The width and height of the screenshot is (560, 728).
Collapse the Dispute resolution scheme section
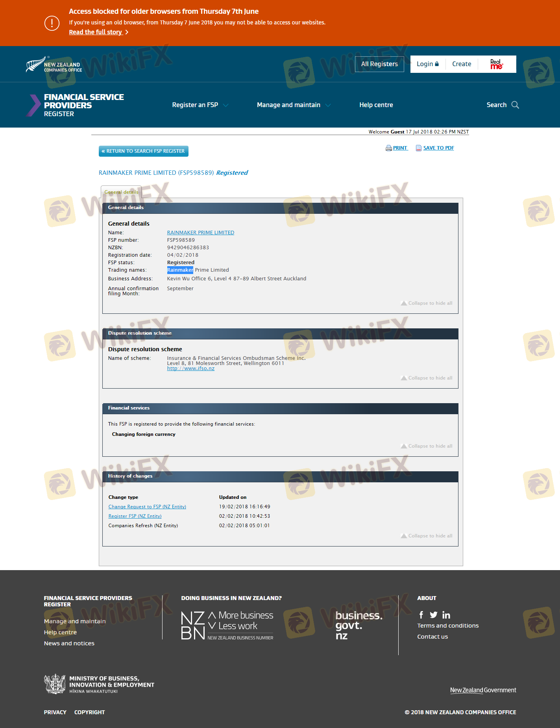pos(427,378)
